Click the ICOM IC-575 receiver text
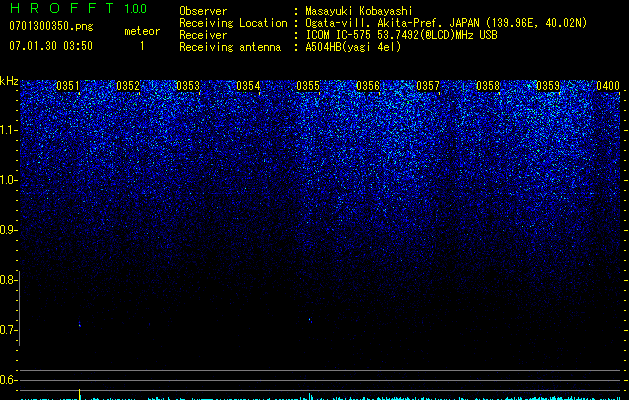The image size is (629, 400). (x=401, y=35)
